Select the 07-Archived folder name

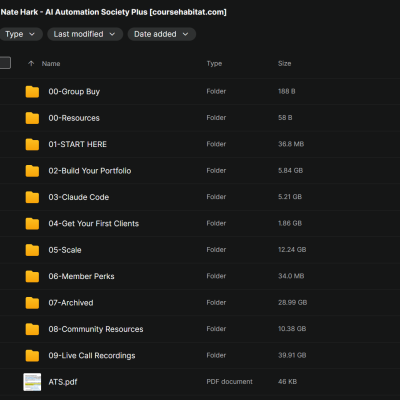click(71, 303)
